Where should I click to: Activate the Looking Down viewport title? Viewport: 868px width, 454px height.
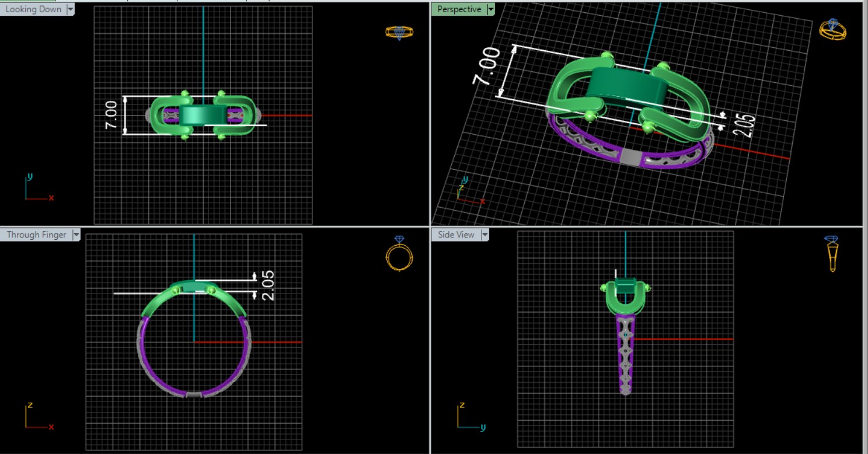tap(33, 9)
